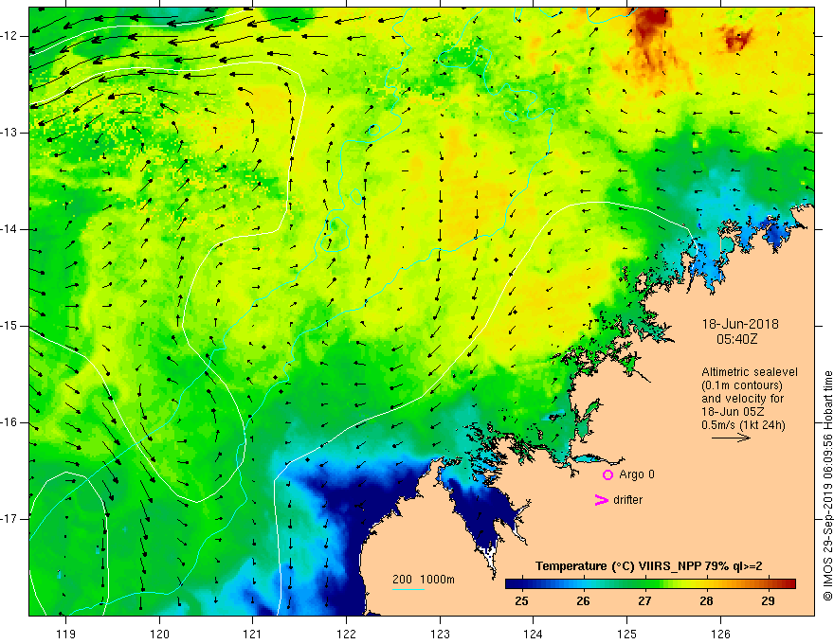This screenshot has height=644, width=834.
Task: Click color bar tick label 26
Action: (583, 601)
